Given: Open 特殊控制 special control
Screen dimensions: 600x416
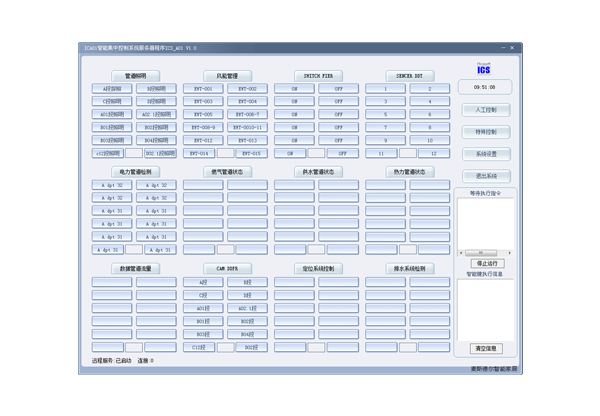Looking at the screenshot, I should 485,132.
